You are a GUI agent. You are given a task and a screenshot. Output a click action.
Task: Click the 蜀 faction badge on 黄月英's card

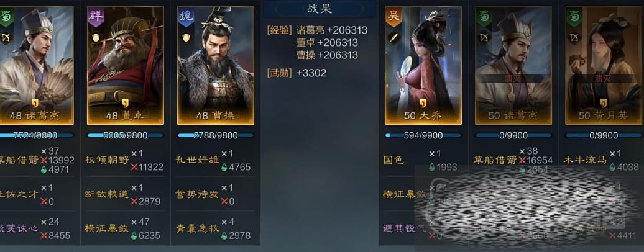point(574,16)
